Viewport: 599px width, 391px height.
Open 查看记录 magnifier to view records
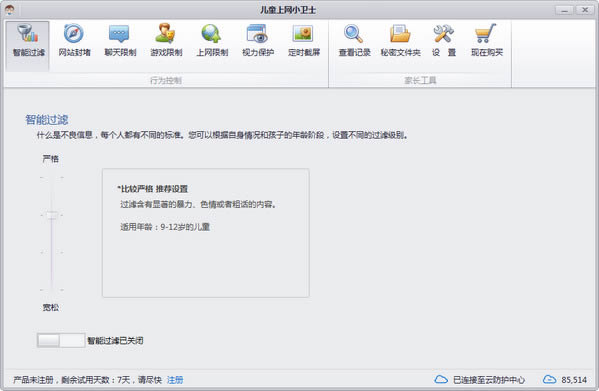coord(354,40)
